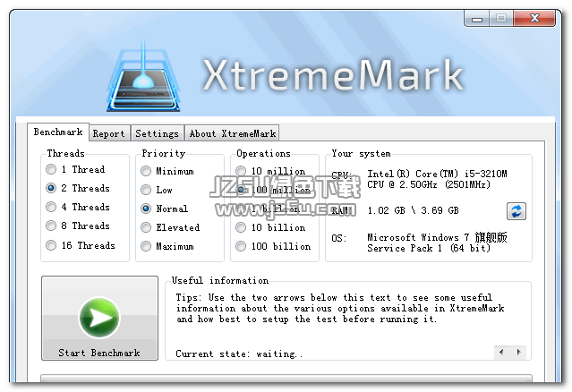
Task: Choose 10 million operations
Action: pyautogui.click(x=270, y=171)
